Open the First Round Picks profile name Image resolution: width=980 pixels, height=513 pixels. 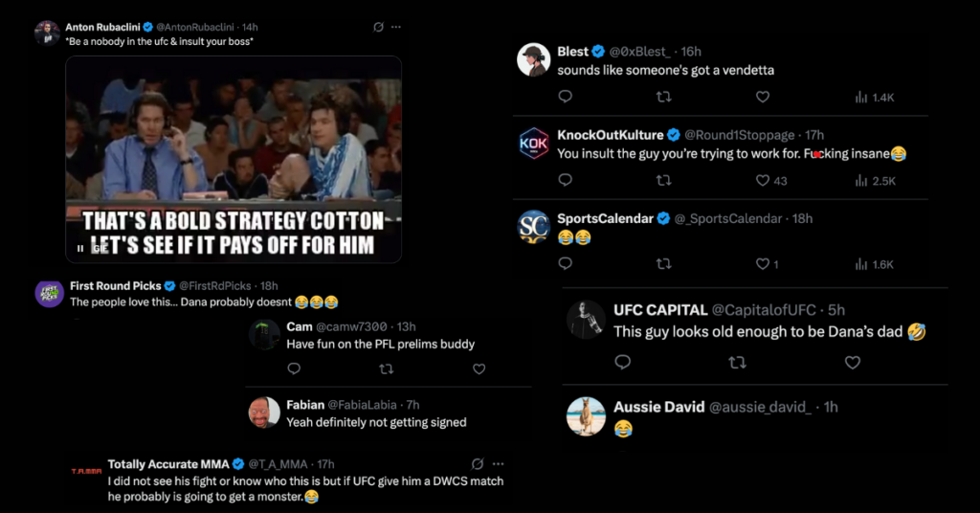click(115, 285)
